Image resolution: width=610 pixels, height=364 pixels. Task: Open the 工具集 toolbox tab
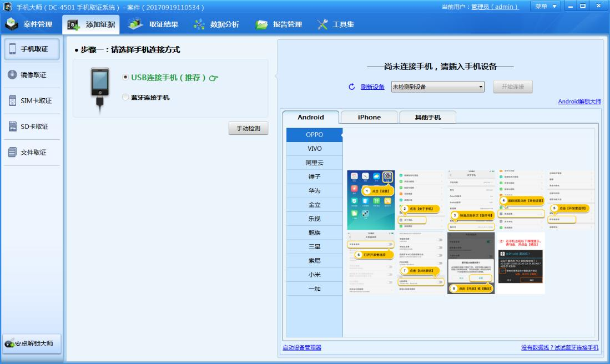tap(335, 24)
